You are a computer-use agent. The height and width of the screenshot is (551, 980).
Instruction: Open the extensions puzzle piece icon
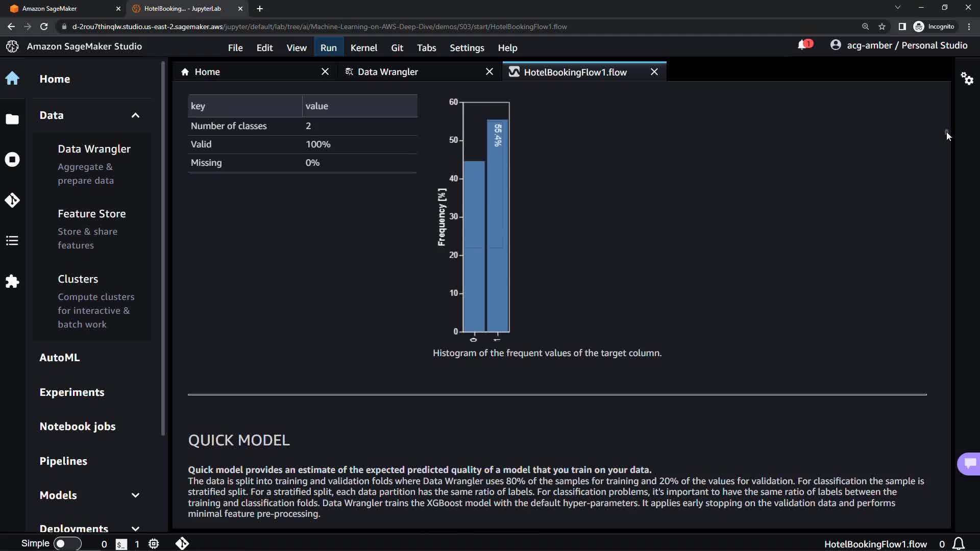[12, 281]
